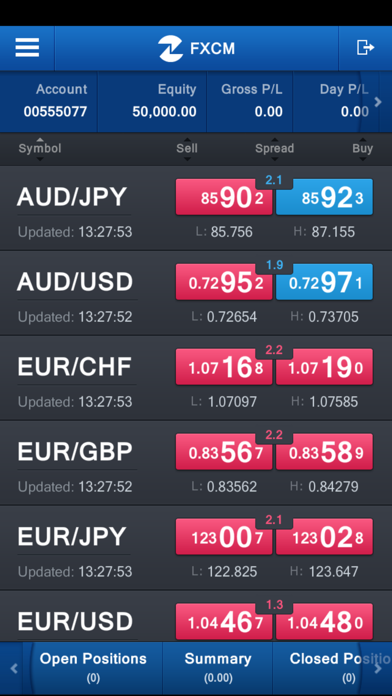Tap AUD/JPY sell price 85.902
This screenshot has width=392, height=696.
coord(224,197)
